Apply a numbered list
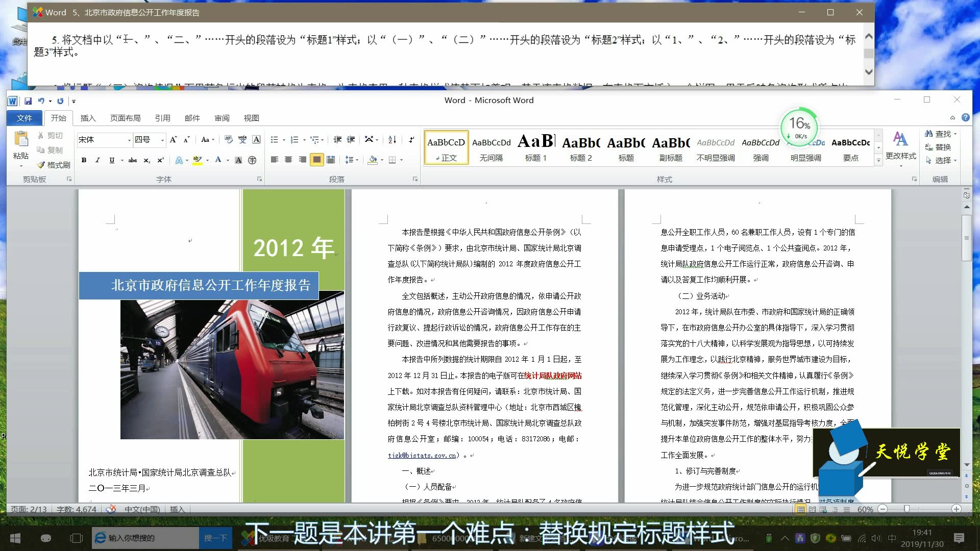 coord(295,139)
